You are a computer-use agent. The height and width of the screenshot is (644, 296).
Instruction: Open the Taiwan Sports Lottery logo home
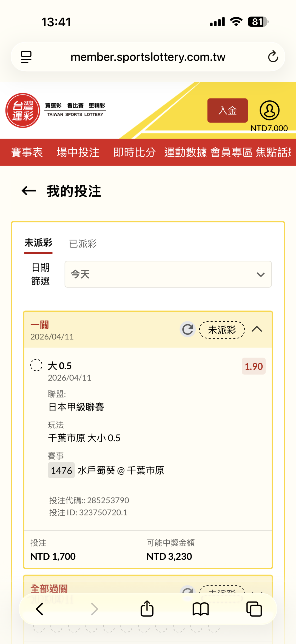pyautogui.click(x=23, y=110)
